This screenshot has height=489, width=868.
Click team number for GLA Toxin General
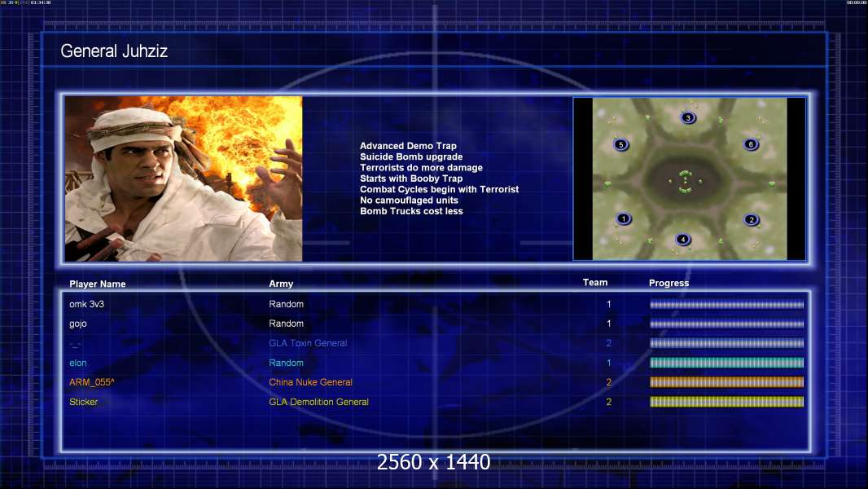609,343
